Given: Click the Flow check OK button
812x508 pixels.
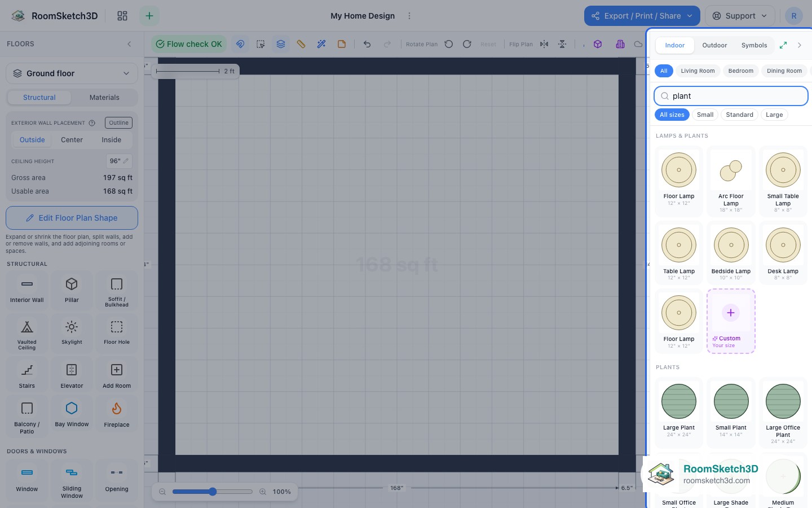Looking at the screenshot, I should (x=189, y=44).
